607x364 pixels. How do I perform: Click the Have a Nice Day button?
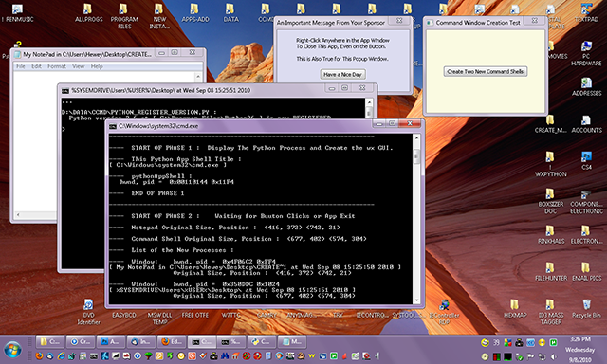tap(343, 74)
